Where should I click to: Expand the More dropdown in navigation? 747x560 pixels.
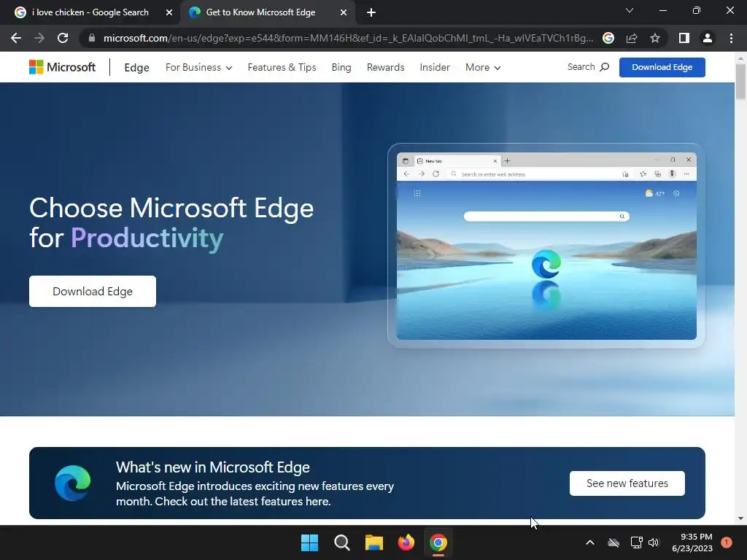coord(483,68)
